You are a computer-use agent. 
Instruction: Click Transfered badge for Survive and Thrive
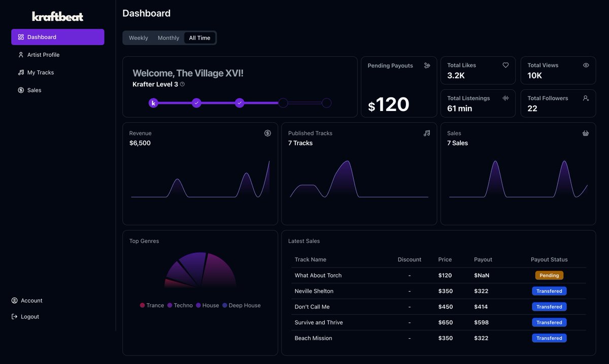[x=549, y=322]
